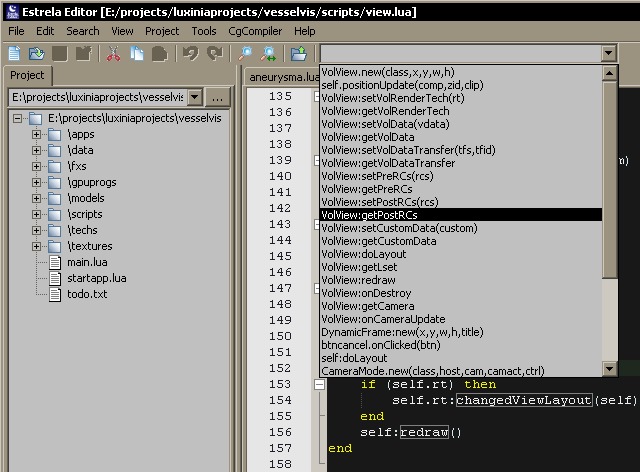Click the New file toolbar icon

(x=15, y=53)
